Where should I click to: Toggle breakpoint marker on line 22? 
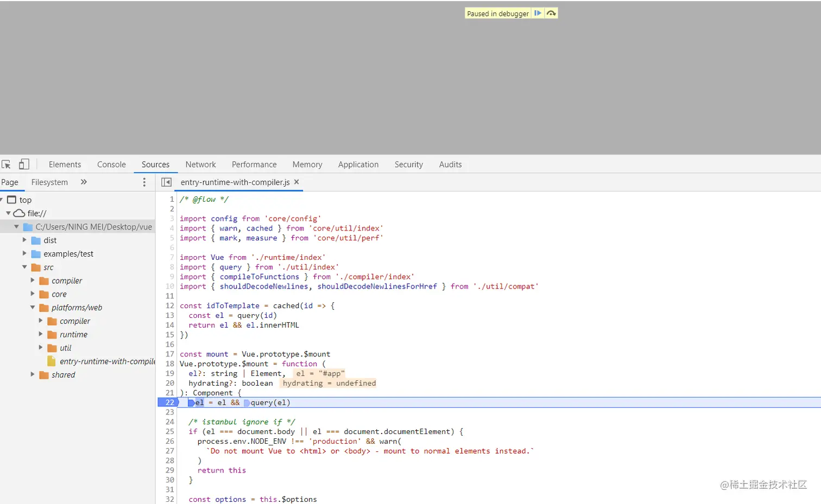(168, 403)
